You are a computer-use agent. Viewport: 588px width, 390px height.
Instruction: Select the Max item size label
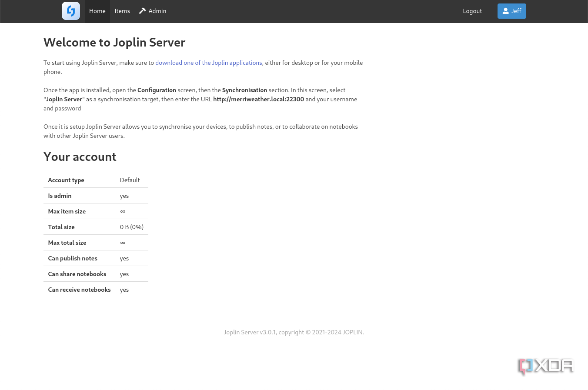67,211
